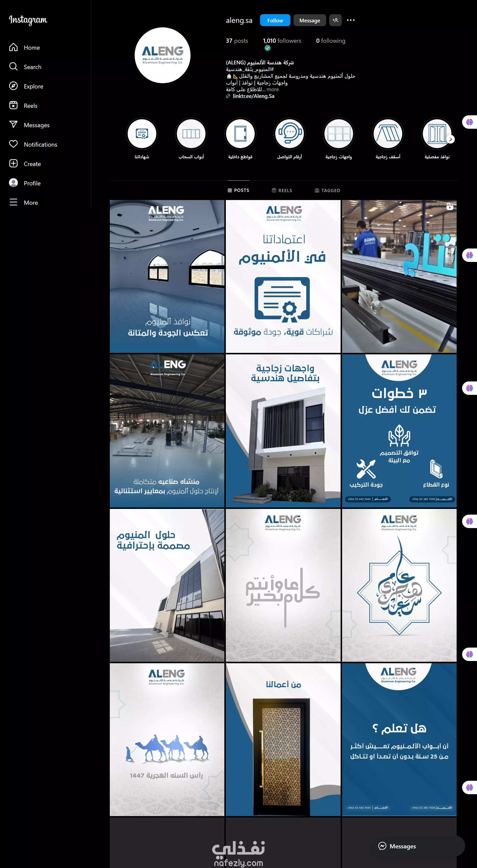Click the Message button on profile

(310, 20)
